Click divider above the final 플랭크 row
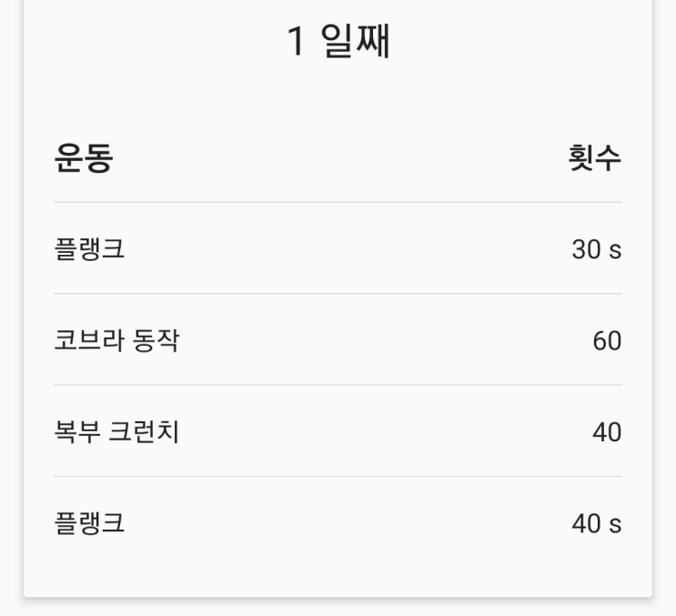Screen dimensions: 676x616 point(338,477)
